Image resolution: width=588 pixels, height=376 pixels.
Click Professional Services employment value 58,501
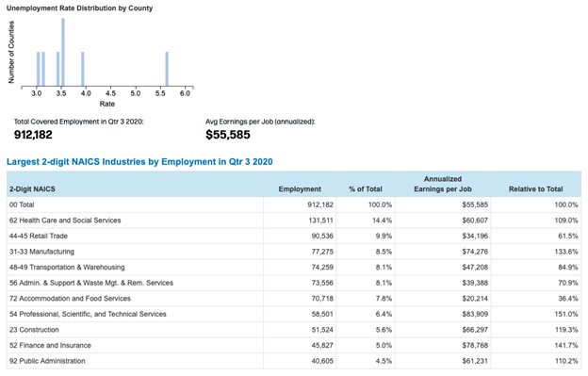pyautogui.click(x=322, y=314)
